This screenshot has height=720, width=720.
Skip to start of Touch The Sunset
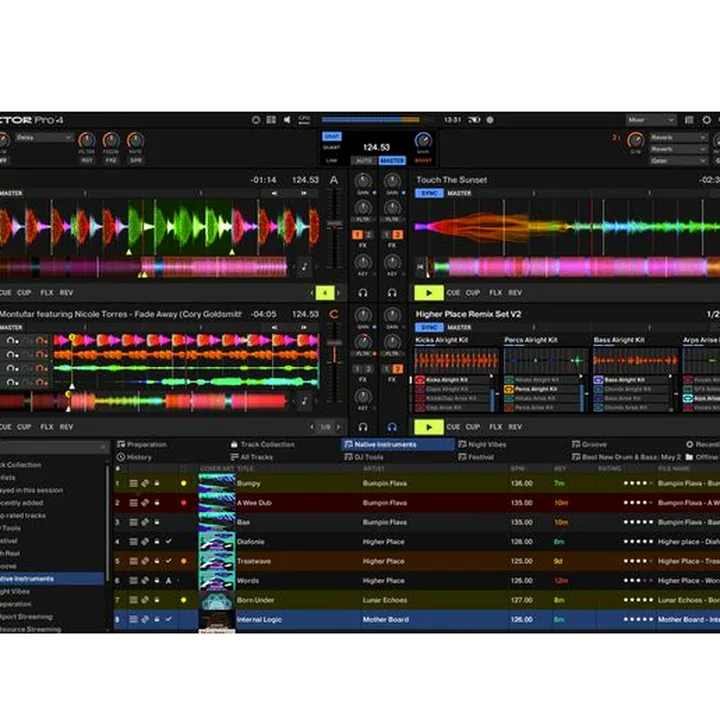click(x=420, y=267)
